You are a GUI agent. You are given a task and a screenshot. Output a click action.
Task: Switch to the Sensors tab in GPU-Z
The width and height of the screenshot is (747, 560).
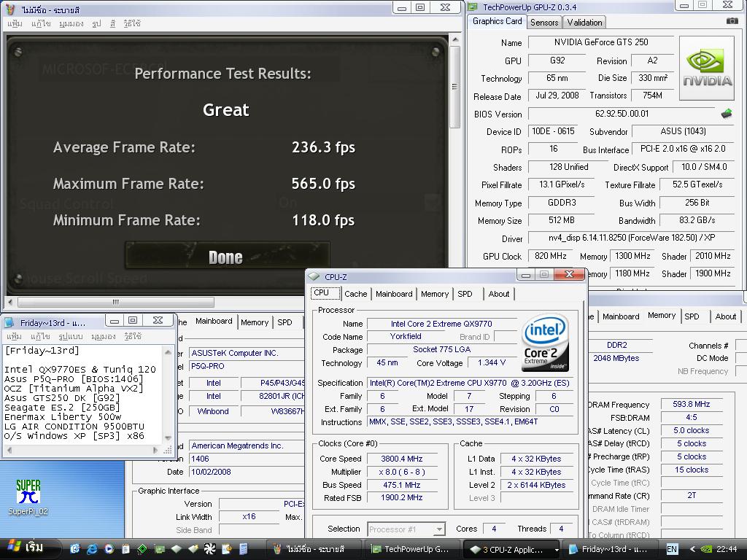[x=544, y=23]
